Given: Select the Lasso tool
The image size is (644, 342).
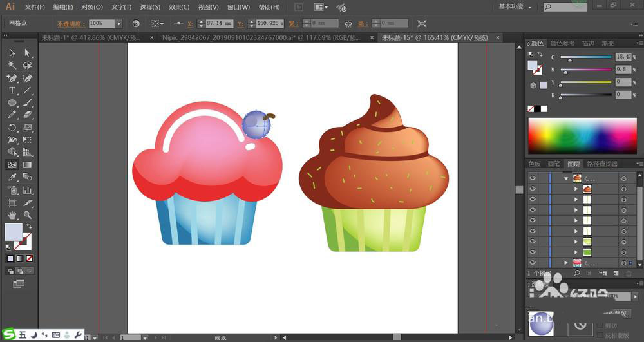Looking at the screenshot, I should click(27, 65).
